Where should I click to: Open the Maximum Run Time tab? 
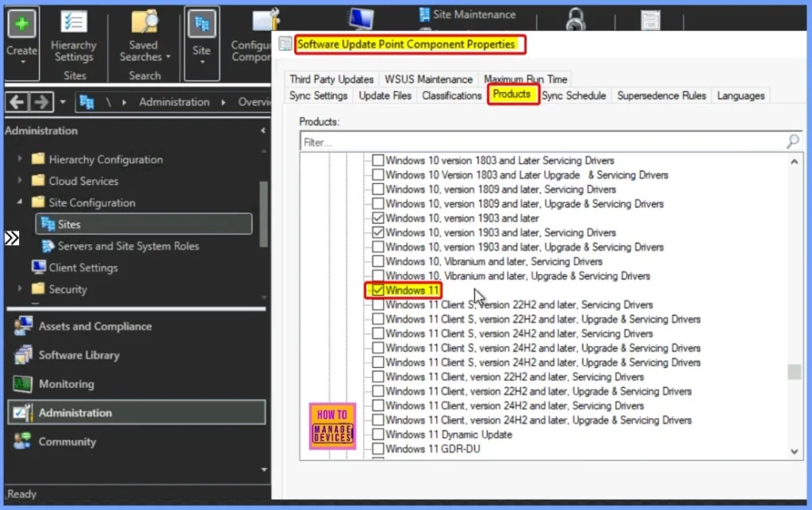pyautogui.click(x=525, y=79)
